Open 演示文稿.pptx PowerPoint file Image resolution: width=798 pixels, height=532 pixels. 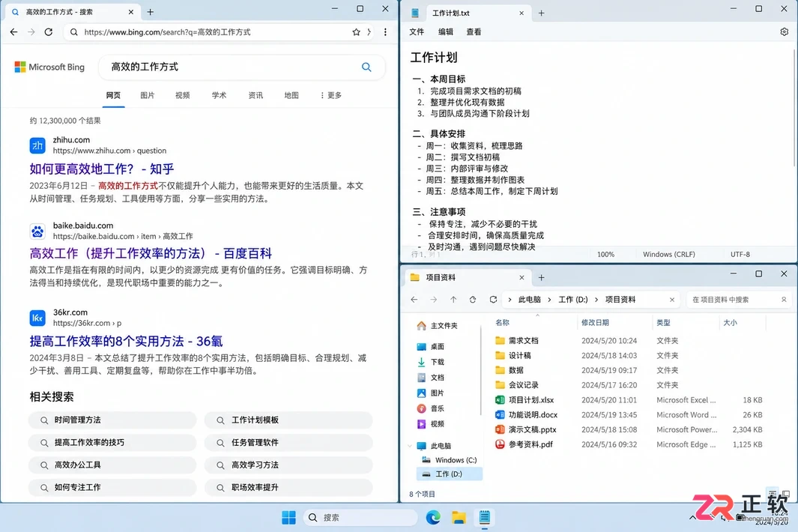click(x=526, y=429)
